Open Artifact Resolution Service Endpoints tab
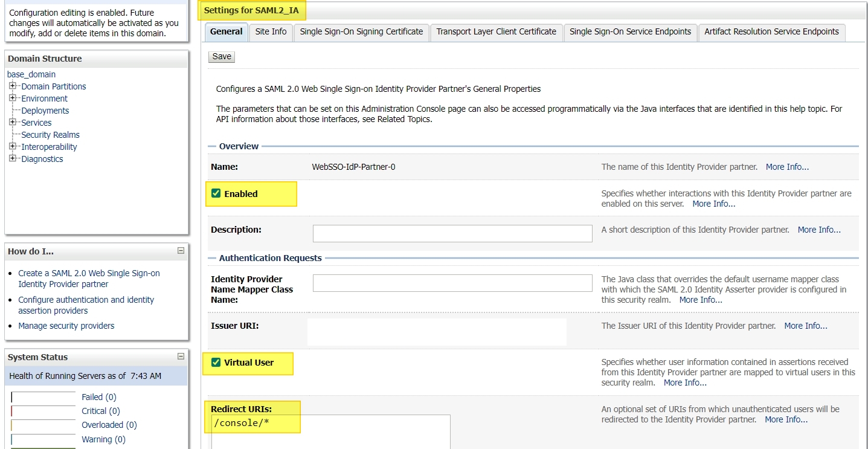This screenshot has height=449, width=868. click(771, 32)
